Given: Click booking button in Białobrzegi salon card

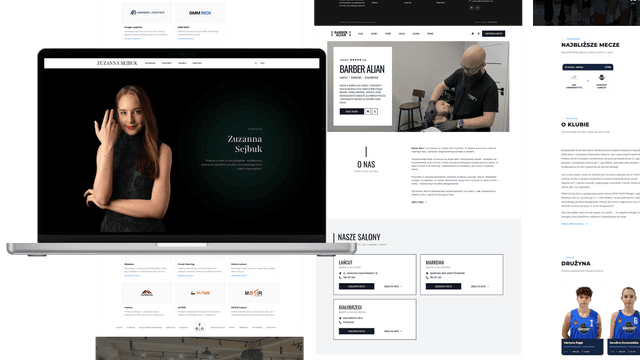Looking at the screenshot, I should click(x=356, y=331).
